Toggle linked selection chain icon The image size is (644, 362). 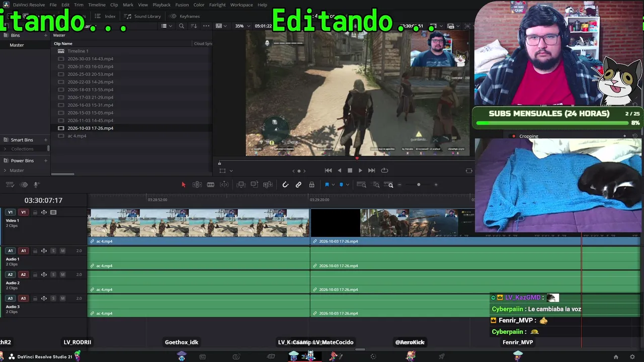pos(298,185)
